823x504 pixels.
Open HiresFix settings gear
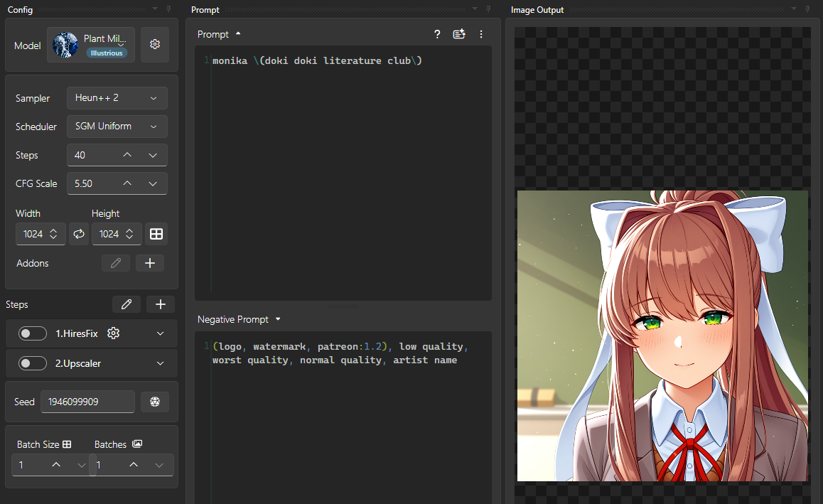pos(114,333)
